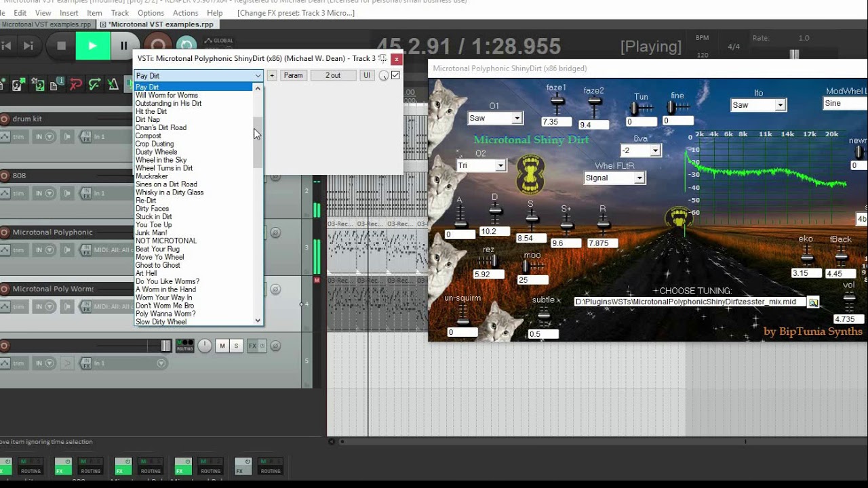Click the save project toolbar icon
Viewport: 868px width, 488px height.
pos(38,85)
